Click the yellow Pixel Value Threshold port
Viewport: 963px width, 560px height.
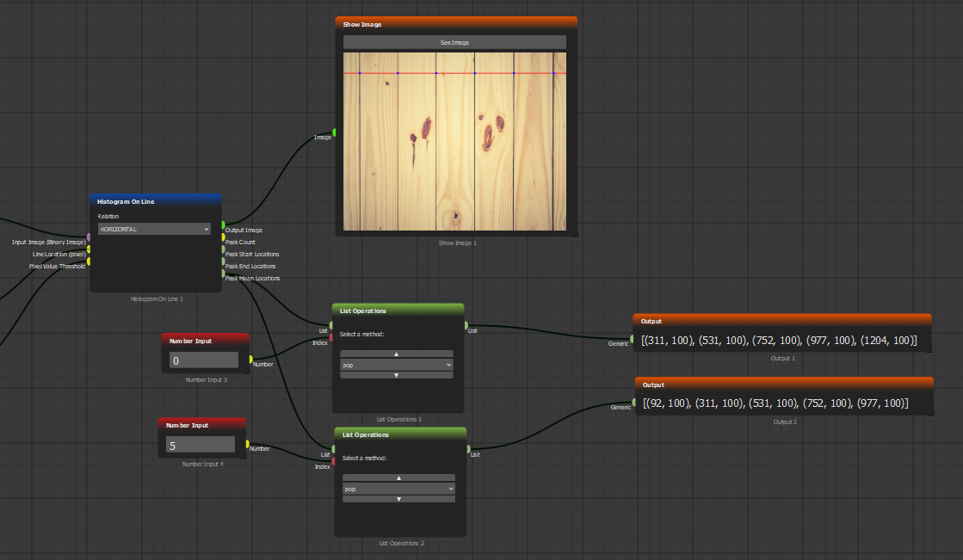[89, 262]
